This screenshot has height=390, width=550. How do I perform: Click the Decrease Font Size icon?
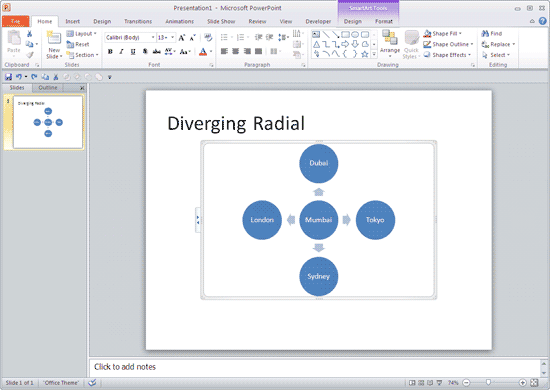tap(193, 38)
